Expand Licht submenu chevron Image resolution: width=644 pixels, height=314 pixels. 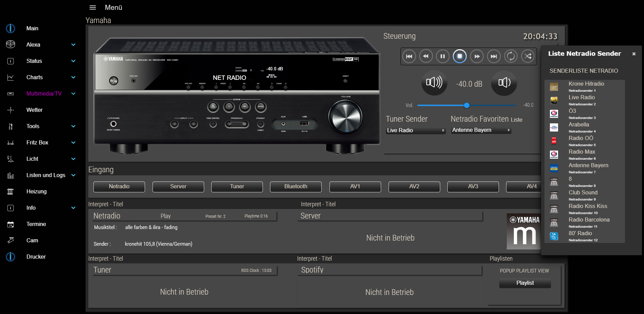(x=73, y=159)
